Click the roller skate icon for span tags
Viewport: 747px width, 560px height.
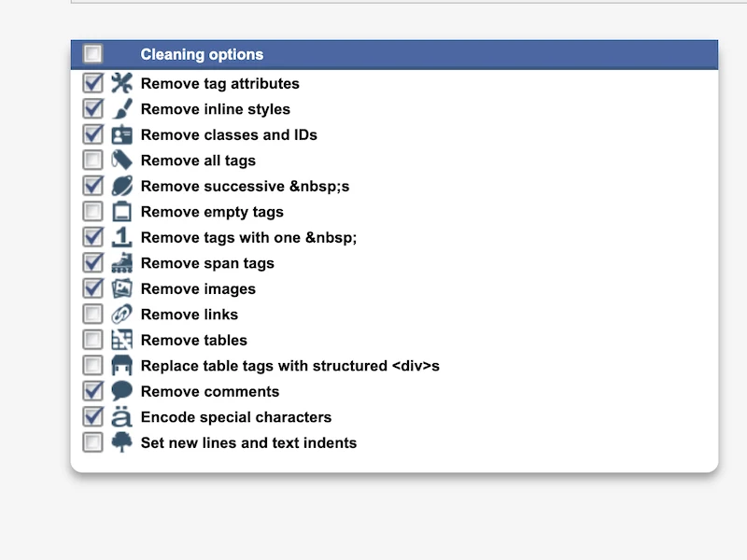click(122, 263)
